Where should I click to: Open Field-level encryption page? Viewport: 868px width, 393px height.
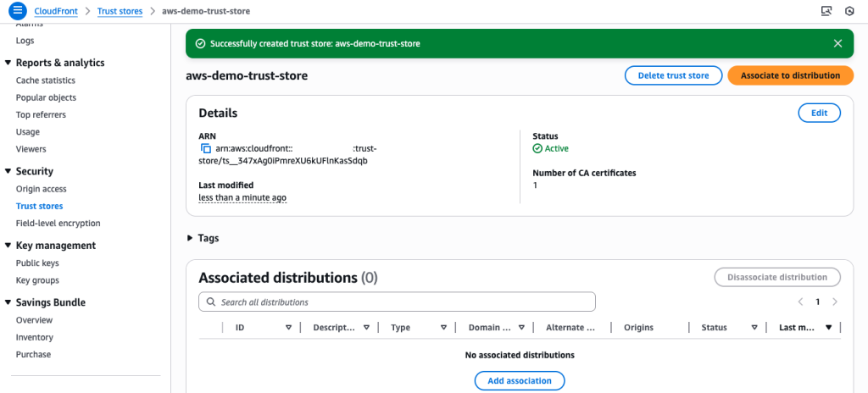[58, 223]
